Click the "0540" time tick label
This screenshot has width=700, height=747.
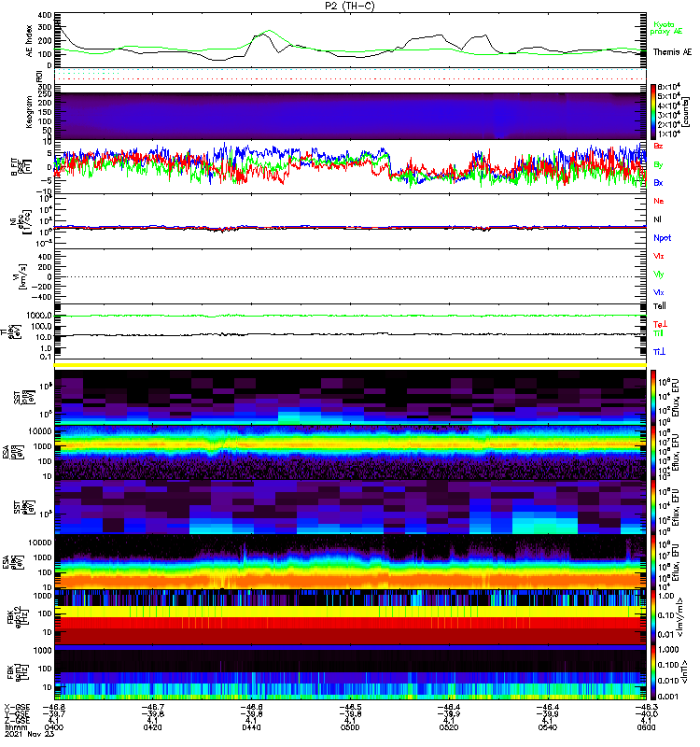pyautogui.click(x=547, y=727)
